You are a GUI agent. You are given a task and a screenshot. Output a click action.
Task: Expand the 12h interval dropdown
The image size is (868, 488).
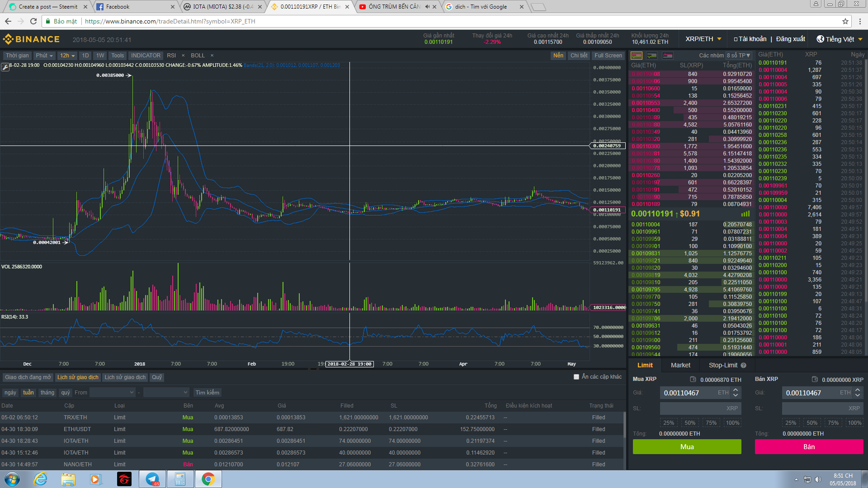coord(67,56)
